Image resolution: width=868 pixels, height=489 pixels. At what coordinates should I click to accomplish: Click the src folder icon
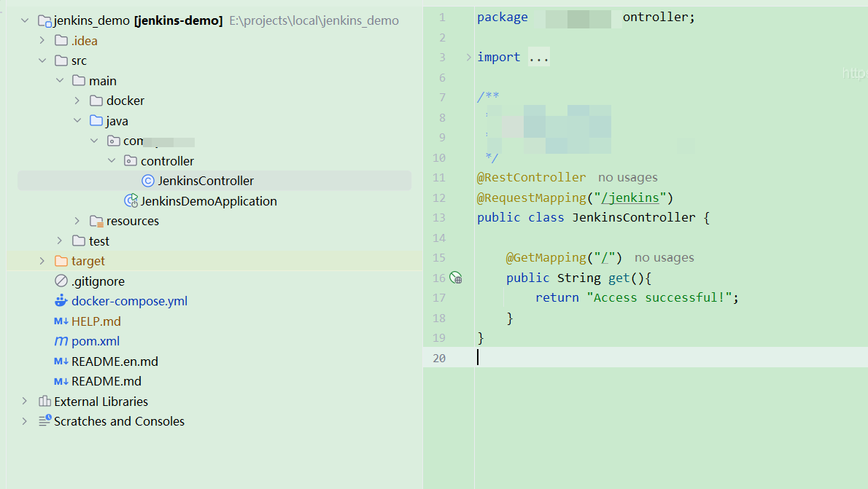pos(61,60)
